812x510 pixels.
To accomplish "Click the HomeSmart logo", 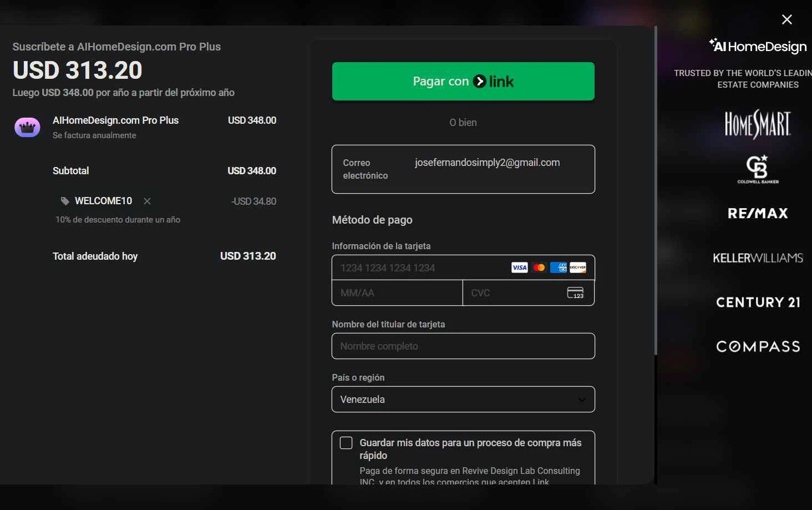I will [758, 124].
